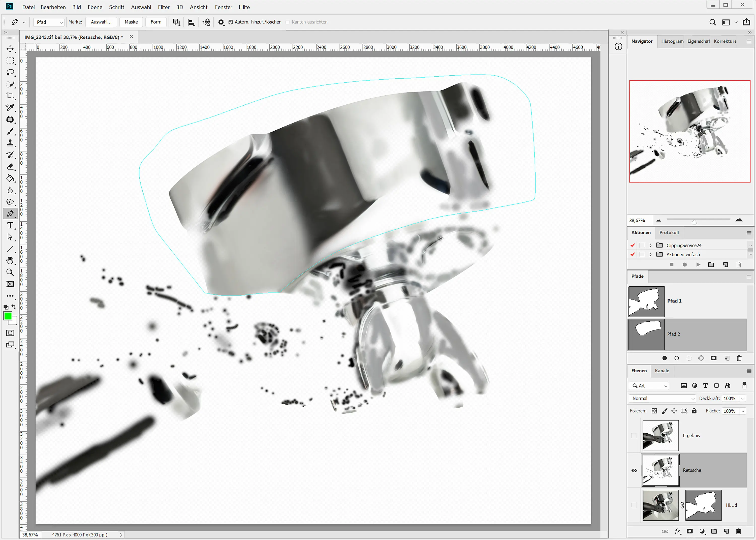Viewport: 756px width, 540px height.
Task: Select the Zoom tool in toolbar
Action: (10, 272)
